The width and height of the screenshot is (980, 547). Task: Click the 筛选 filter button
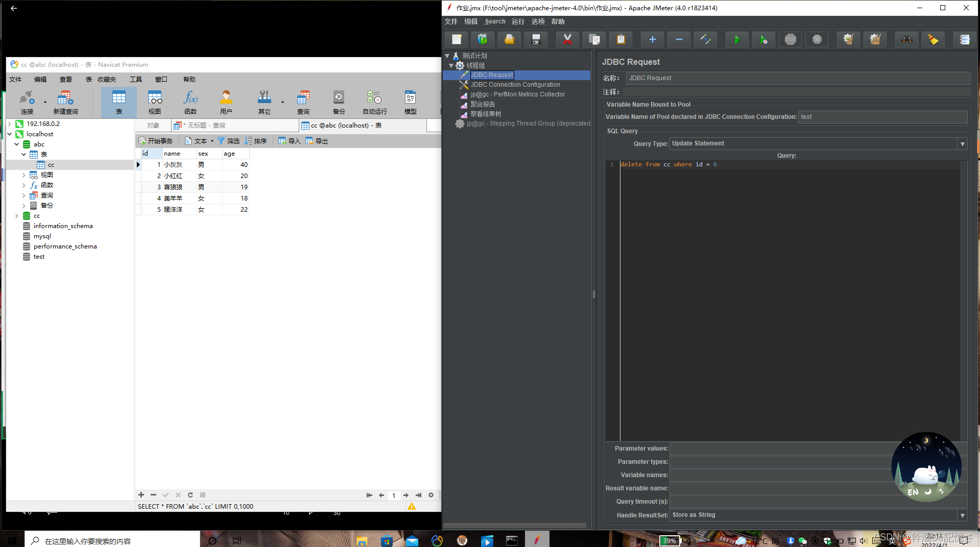coord(228,141)
